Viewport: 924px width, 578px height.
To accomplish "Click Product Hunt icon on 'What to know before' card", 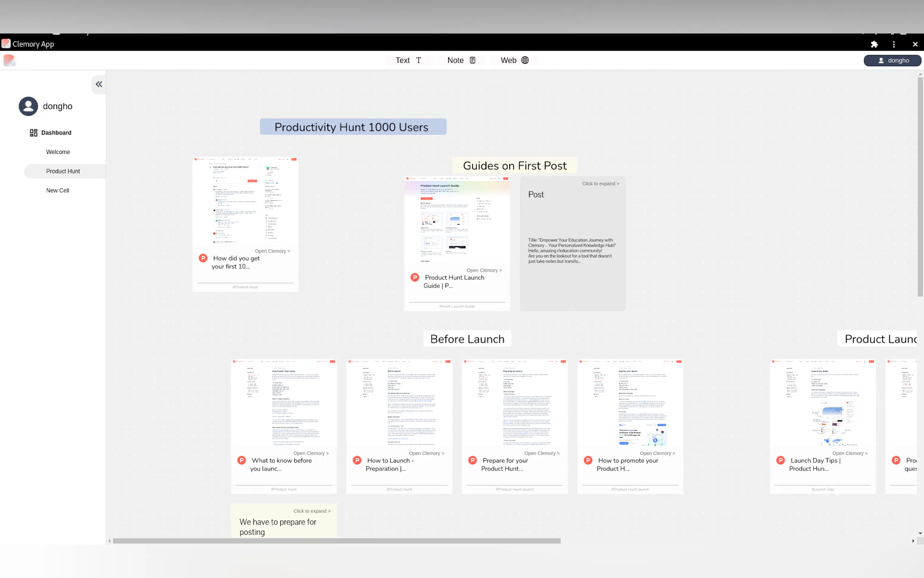I will pos(242,460).
